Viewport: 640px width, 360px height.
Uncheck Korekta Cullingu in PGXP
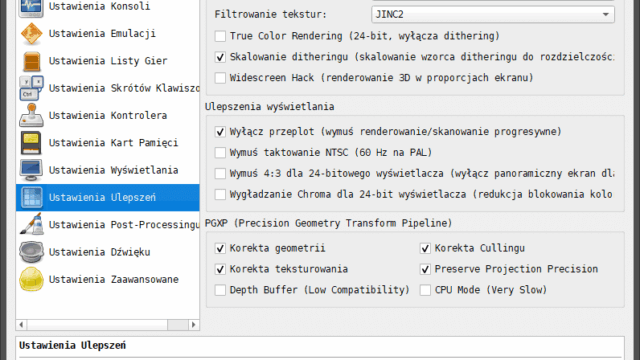pyautogui.click(x=425, y=248)
